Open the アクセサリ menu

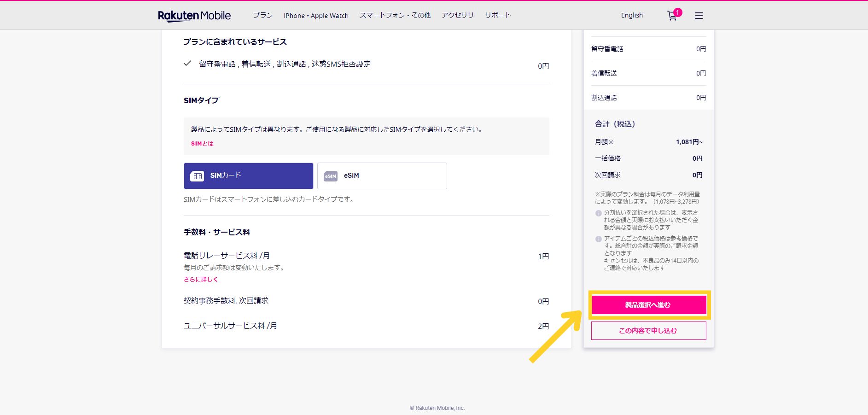pos(457,15)
